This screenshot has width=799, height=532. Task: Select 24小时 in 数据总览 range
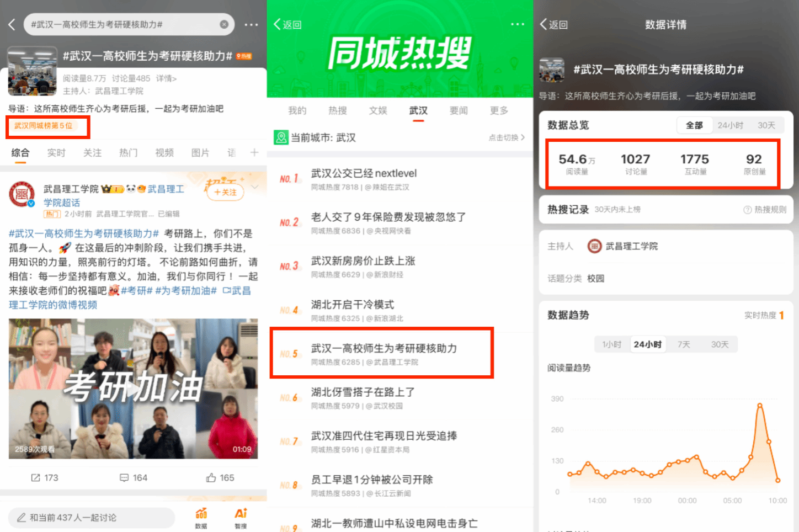730,125
